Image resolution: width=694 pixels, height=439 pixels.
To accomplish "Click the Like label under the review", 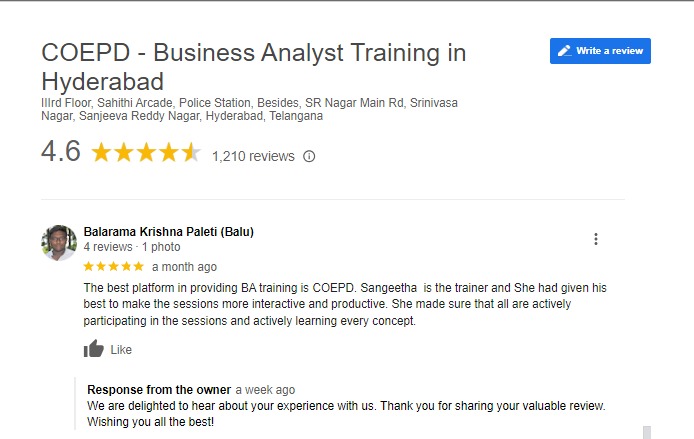I will pyautogui.click(x=121, y=350).
